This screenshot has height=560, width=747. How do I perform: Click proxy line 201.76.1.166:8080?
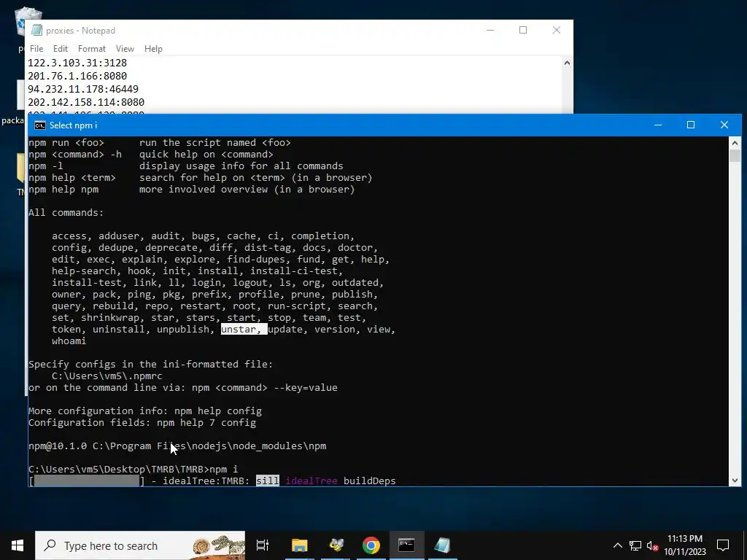pyautogui.click(x=77, y=76)
